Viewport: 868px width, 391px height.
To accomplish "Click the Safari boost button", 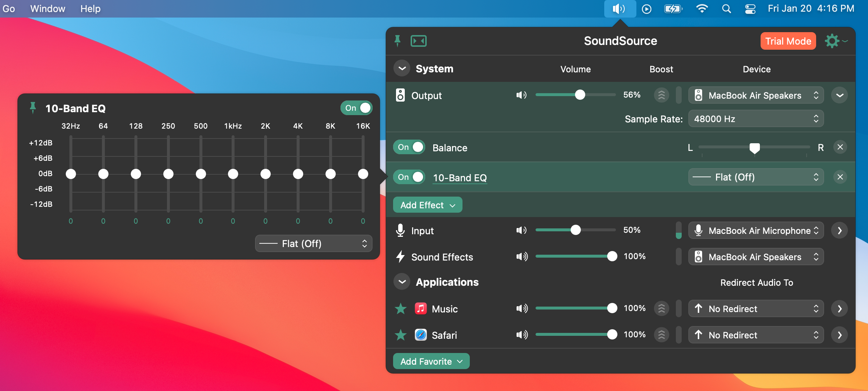I will (661, 335).
